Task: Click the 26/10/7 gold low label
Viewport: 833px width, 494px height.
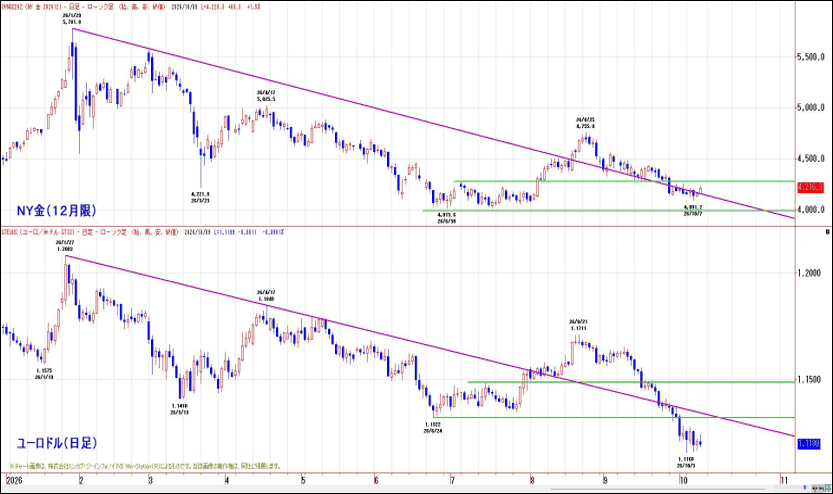Action: pos(693,213)
